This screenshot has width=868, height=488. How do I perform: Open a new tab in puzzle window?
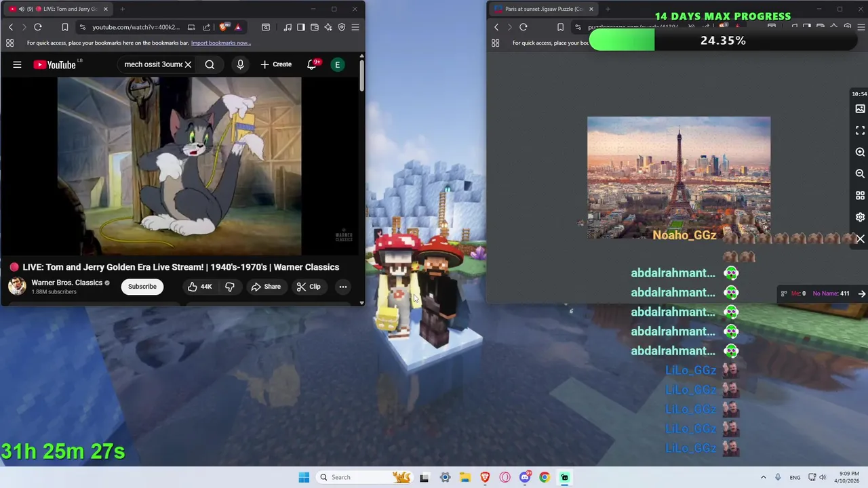coord(608,9)
